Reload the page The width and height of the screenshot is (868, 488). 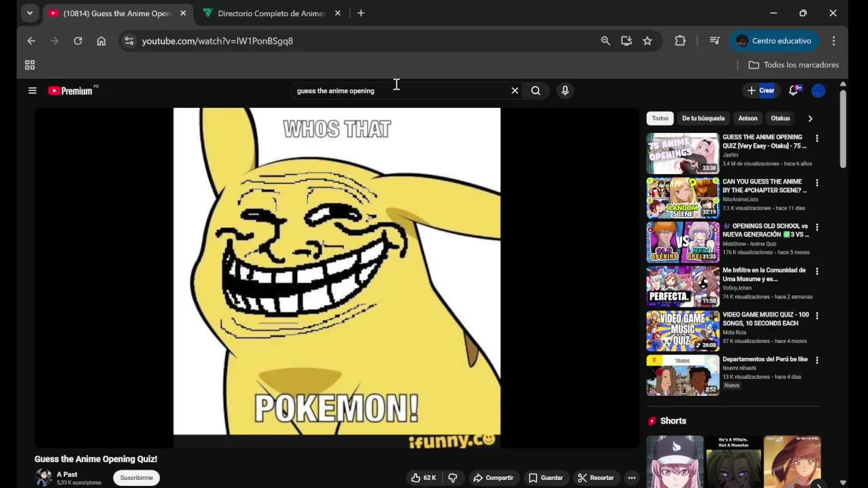pyautogui.click(x=78, y=41)
